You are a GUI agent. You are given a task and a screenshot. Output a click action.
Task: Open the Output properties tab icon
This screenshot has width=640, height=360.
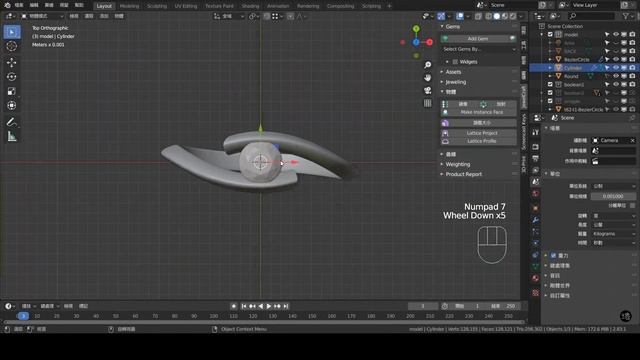536,158
